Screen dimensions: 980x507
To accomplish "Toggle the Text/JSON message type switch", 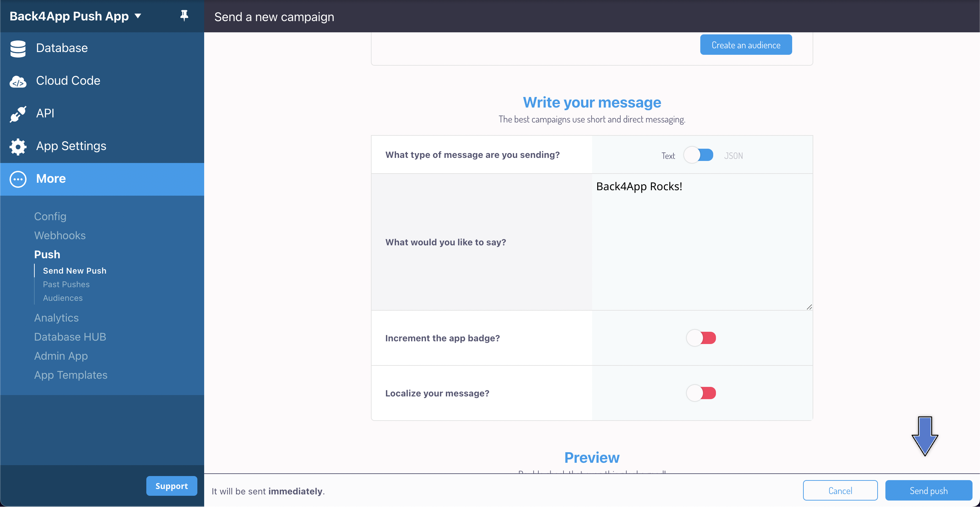I will (x=698, y=155).
